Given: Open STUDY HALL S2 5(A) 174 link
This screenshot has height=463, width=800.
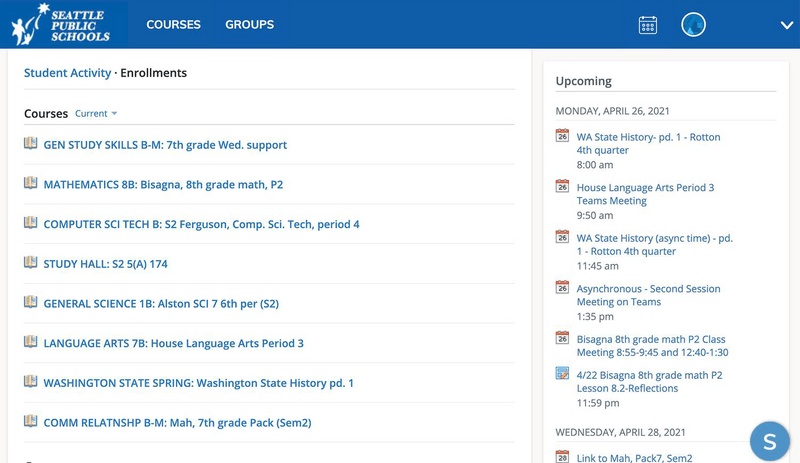Looking at the screenshot, I should 105,264.
